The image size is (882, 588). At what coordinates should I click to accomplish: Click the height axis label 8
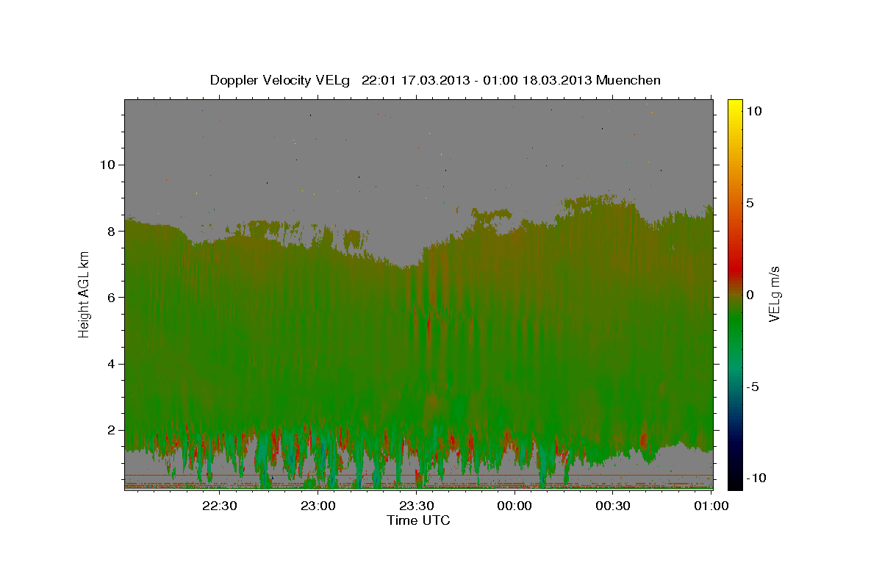pos(112,231)
